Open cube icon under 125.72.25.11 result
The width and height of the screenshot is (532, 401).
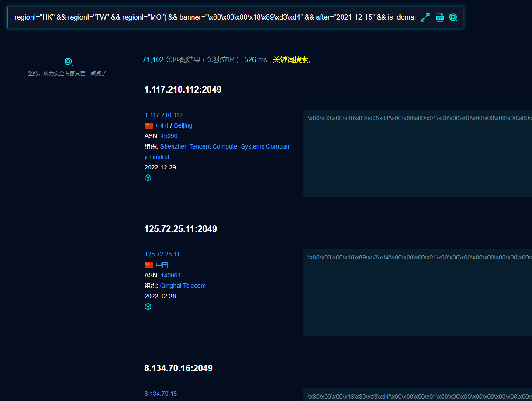click(x=148, y=307)
